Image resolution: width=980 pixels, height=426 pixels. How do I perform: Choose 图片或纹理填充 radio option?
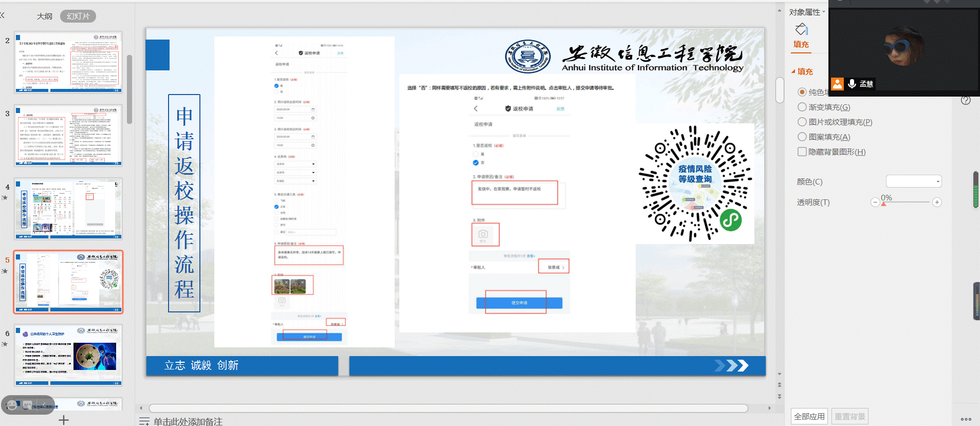tap(802, 122)
